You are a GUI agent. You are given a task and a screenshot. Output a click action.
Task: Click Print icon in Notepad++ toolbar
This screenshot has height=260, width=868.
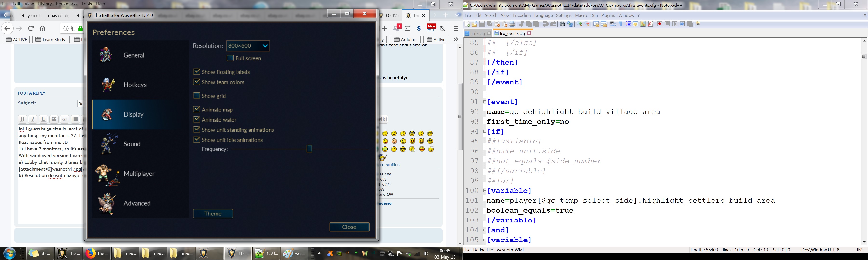512,24
